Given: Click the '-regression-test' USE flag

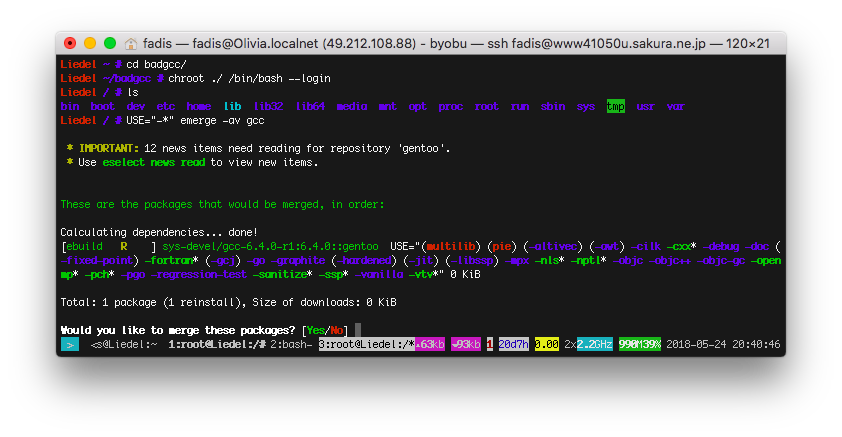Looking at the screenshot, I should [198, 274].
